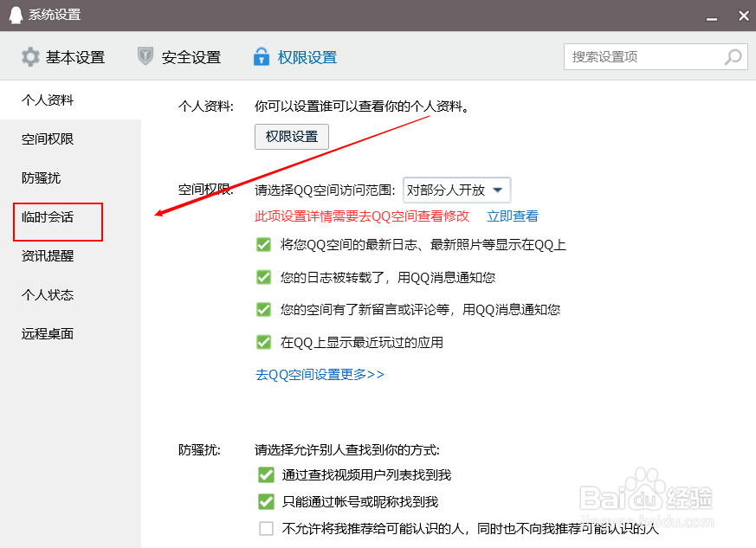
Task: Switch to the 安全设置 tab
Action: point(190,56)
